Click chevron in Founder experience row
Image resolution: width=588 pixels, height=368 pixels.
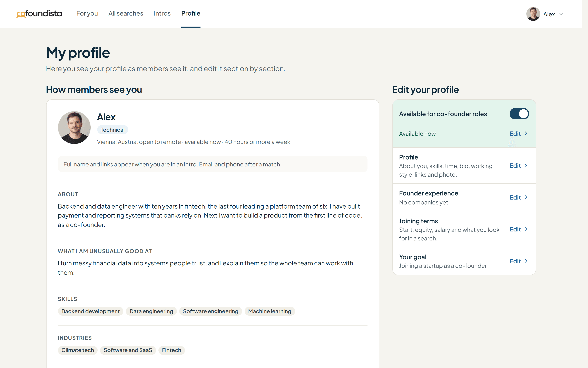[526, 197]
